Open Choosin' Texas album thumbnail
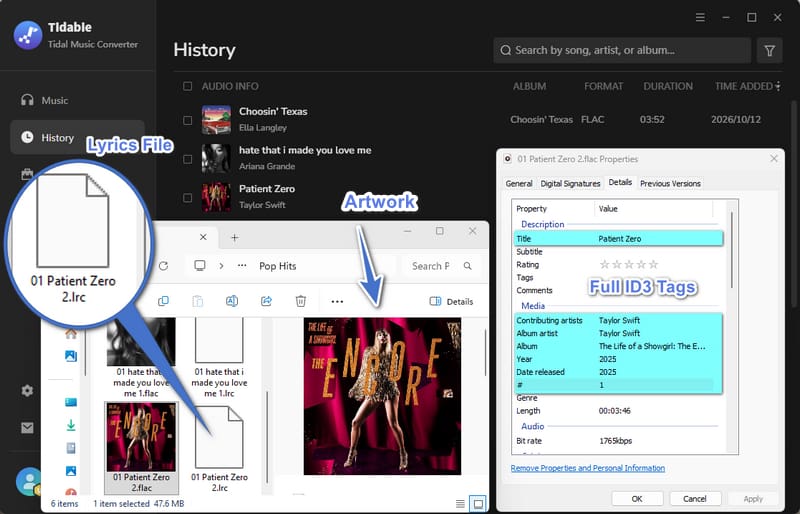Screen dimensions: 800x514 point(216,119)
